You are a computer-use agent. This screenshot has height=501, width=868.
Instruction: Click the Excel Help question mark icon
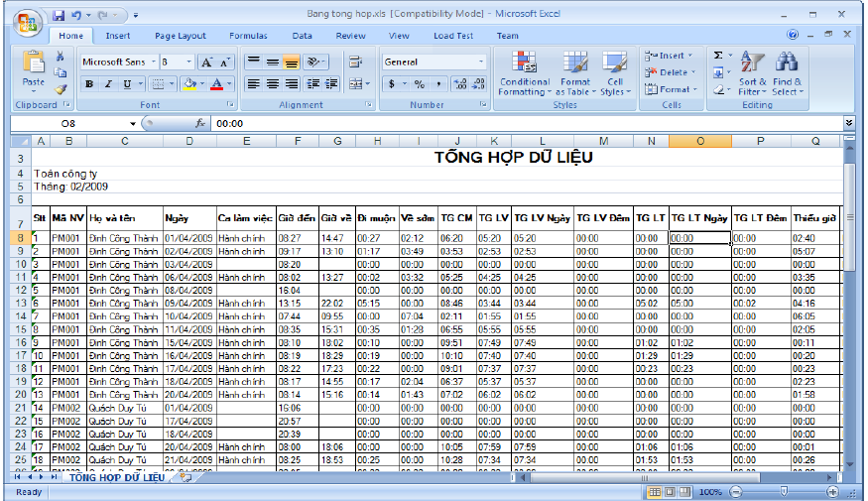793,35
